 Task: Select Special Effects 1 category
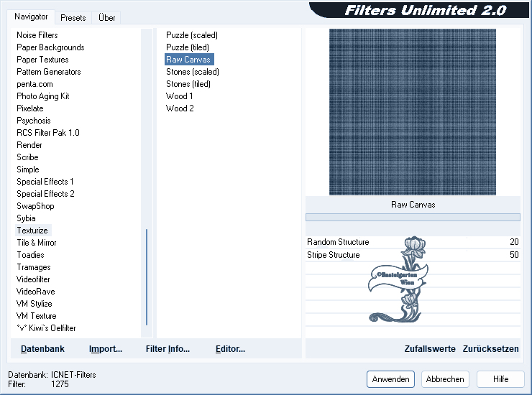click(x=45, y=182)
